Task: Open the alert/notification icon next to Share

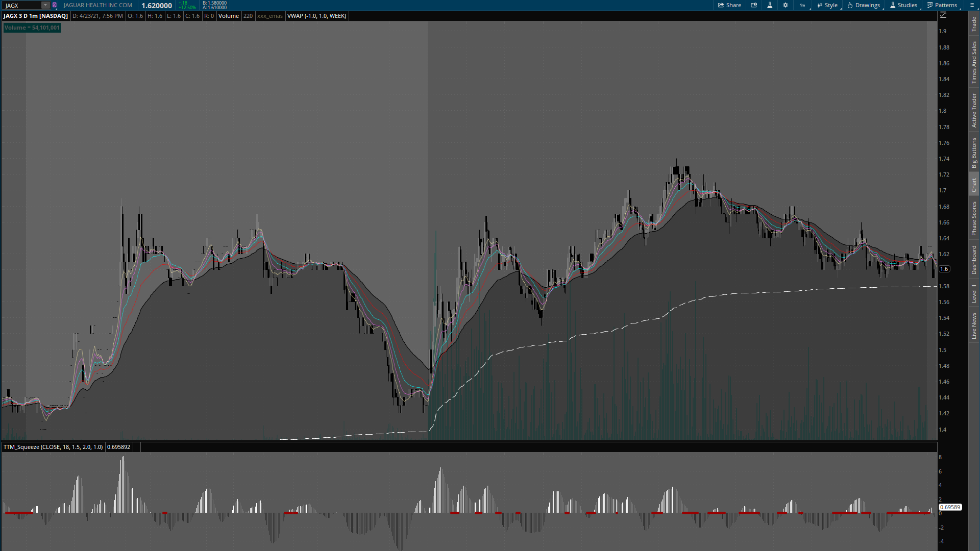Action: point(754,5)
